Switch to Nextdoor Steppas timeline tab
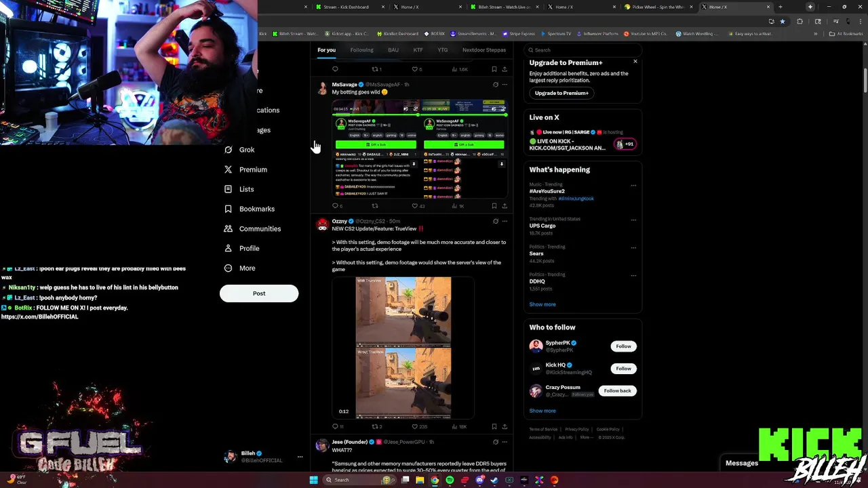This screenshot has width=868, height=488. coord(484,50)
